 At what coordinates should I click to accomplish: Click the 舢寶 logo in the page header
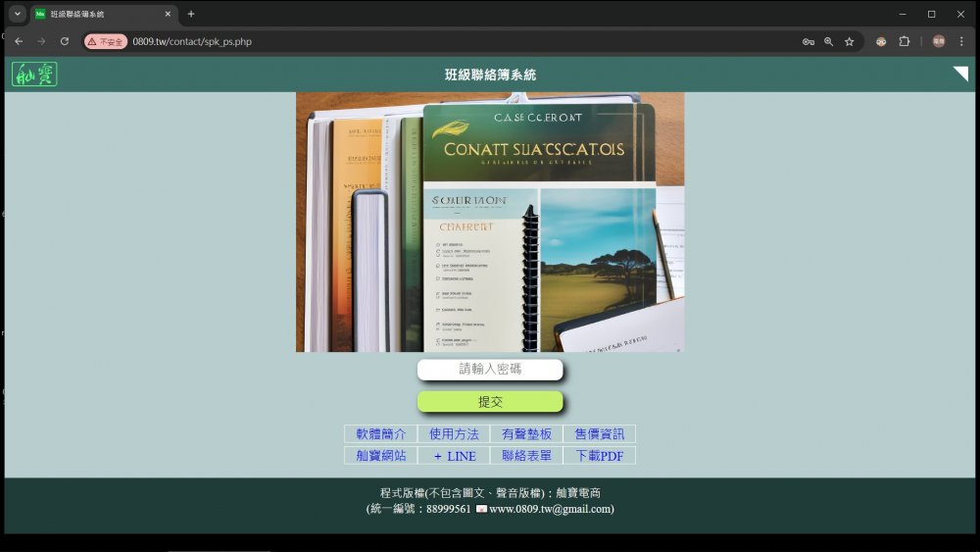pos(34,75)
